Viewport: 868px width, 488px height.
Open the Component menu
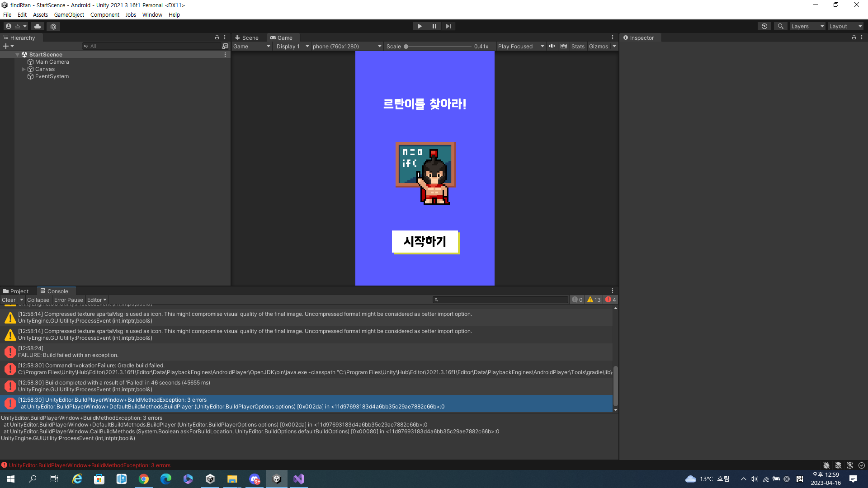105,14
